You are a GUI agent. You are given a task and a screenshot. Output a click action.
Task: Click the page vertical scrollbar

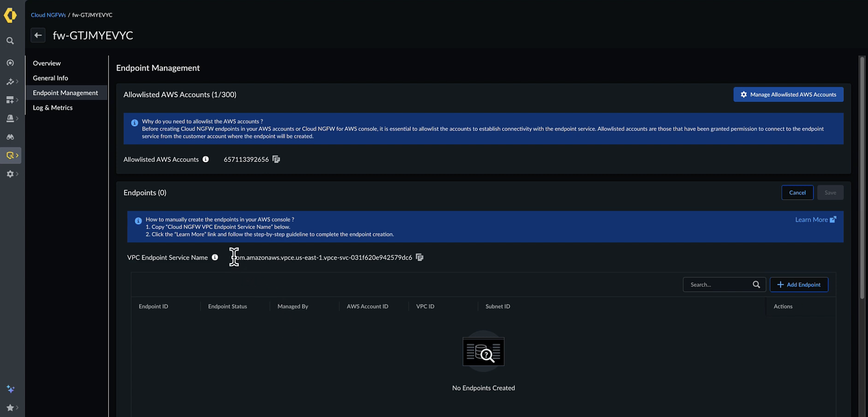coord(862,178)
